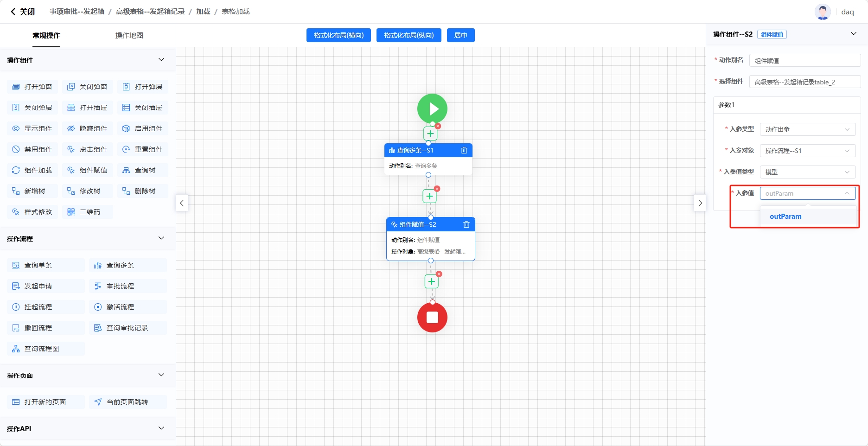Image resolution: width=868 pixels, height=446 pixels.
Task: Collapse the right panel with arrow handle
Action: 700,203
